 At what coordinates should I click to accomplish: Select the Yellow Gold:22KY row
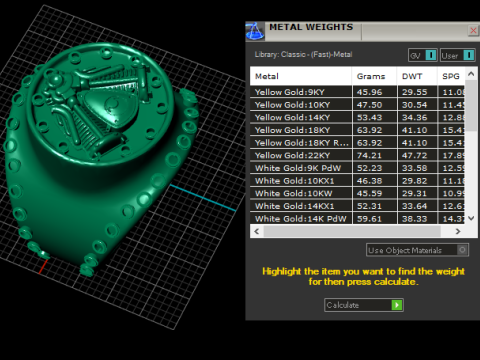[358, 155]
